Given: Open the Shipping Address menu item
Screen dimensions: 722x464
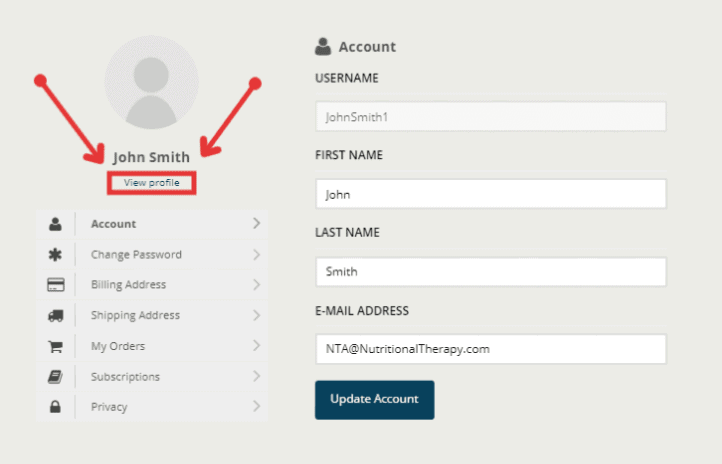Looking at the screenshot, I should 151,315.
